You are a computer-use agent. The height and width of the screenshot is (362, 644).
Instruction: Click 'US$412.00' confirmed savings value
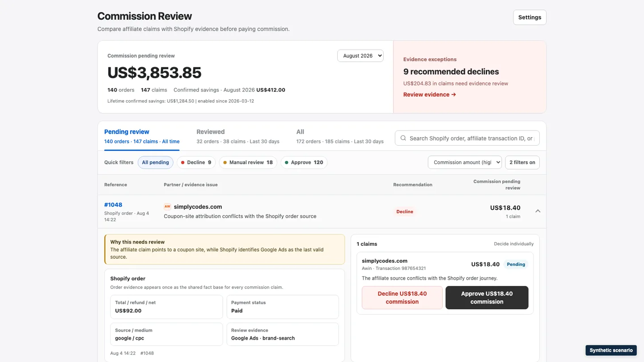(x=271, y=90)
